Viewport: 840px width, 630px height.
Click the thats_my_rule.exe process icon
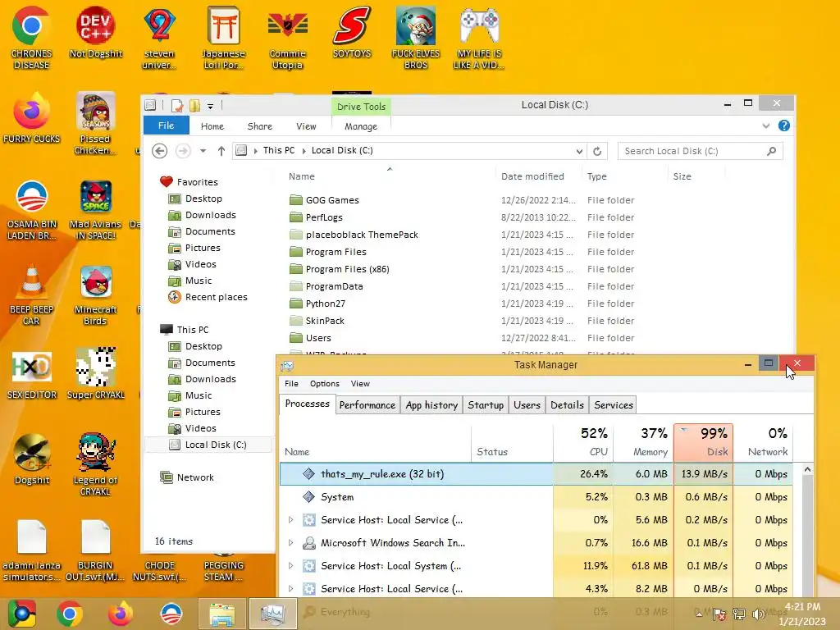click(308, 473)
